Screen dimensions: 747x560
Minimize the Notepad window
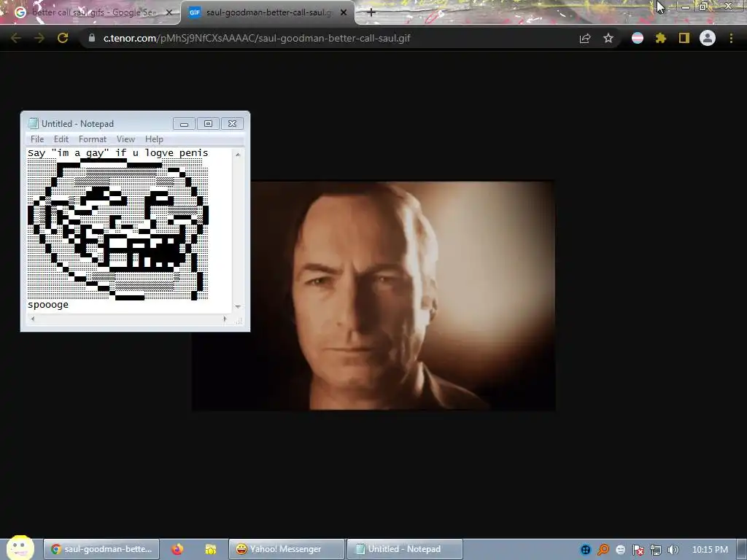pos(185,124)
